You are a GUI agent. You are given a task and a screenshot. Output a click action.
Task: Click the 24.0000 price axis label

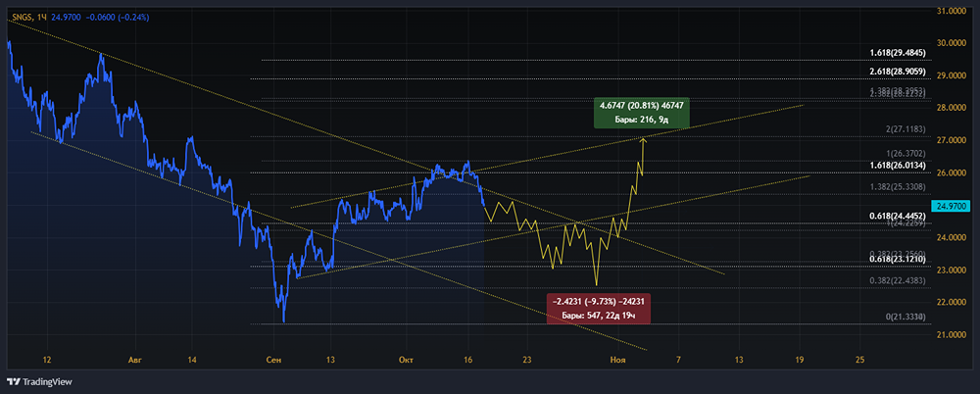tap(952, 237)
